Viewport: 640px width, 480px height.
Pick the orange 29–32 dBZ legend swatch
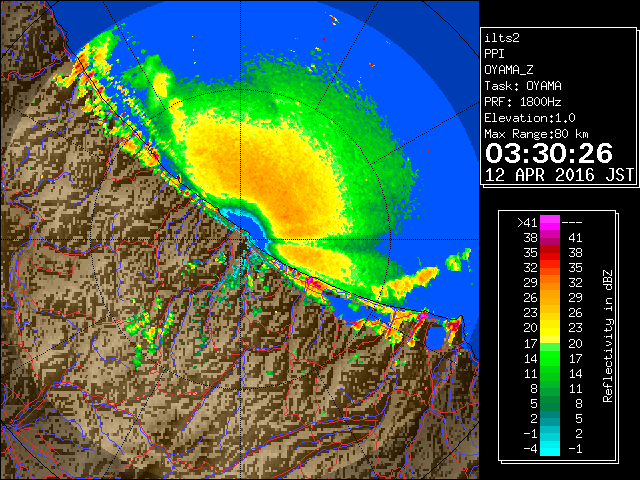[x=549, y=283]
